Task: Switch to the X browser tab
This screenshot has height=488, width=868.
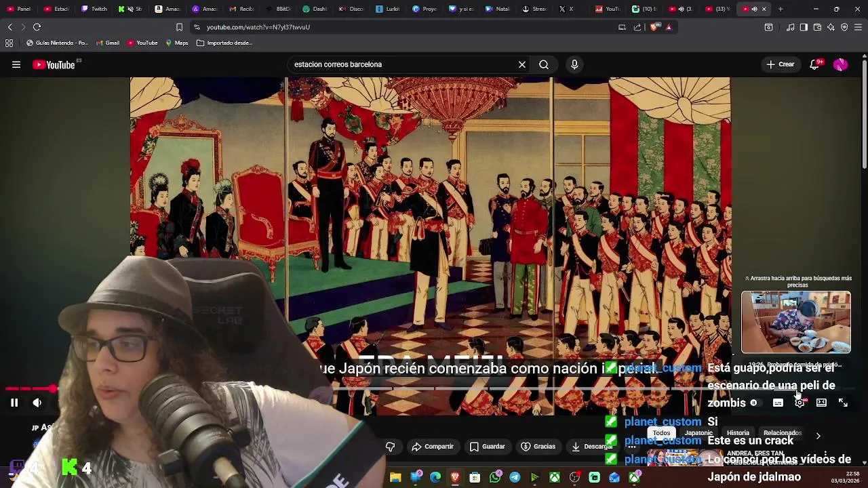Action: [566, 9]
